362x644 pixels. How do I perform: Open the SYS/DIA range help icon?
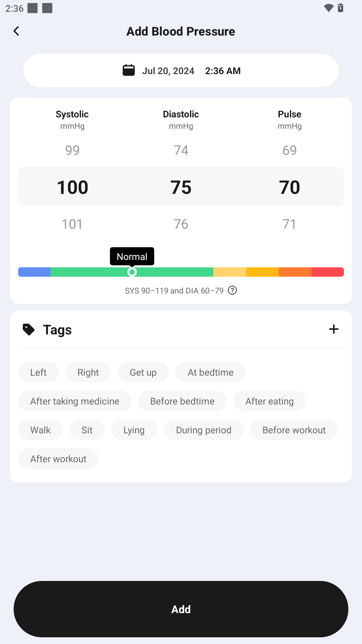coord(233,290)
